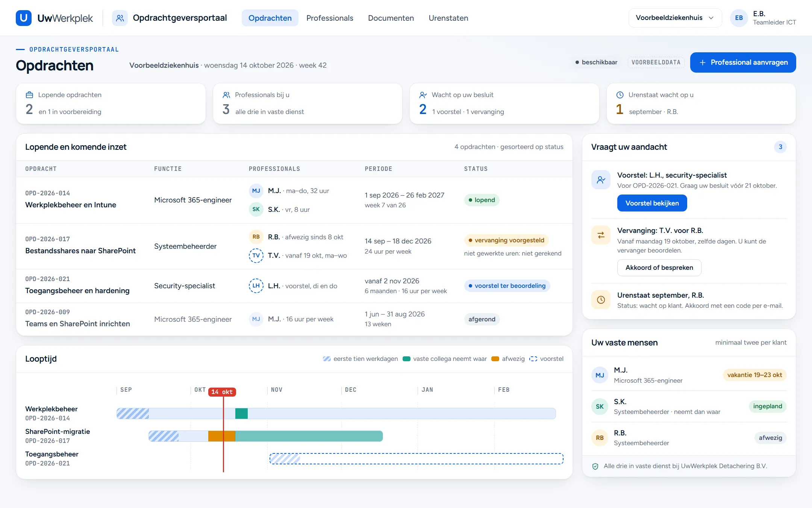Screen dimensions: 812x508
Task: Click the vervanging voorgesteld status badge
Action: 506,240
